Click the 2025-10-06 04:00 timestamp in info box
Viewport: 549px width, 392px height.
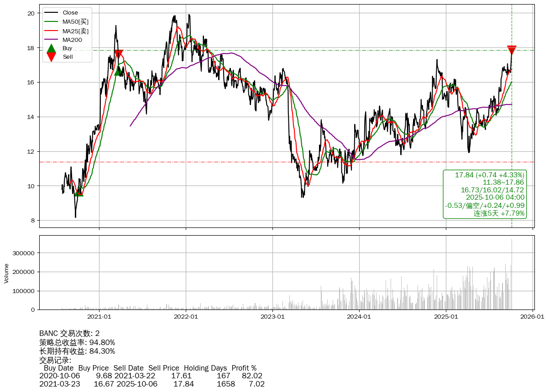click(x=495, y=197)
